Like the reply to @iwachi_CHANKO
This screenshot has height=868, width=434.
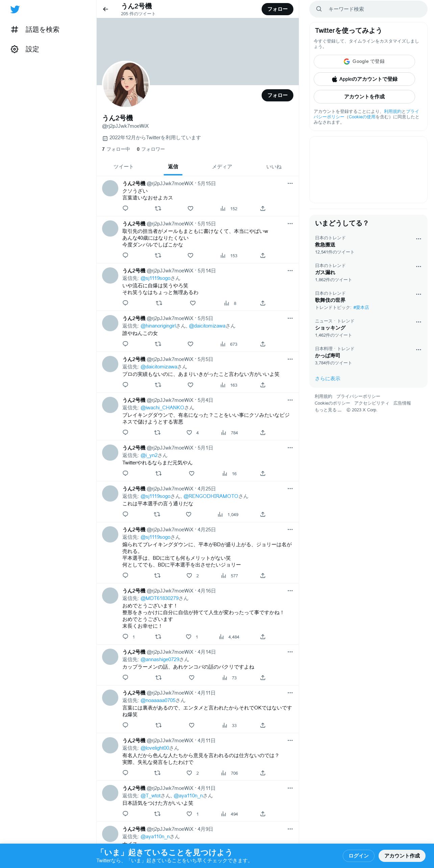click(x=189, y=433)
